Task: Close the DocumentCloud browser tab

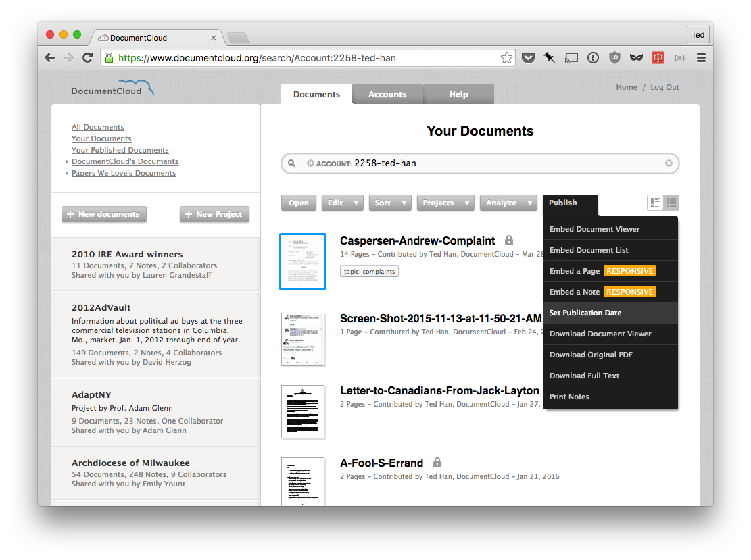Action: (x=214, y=38)
